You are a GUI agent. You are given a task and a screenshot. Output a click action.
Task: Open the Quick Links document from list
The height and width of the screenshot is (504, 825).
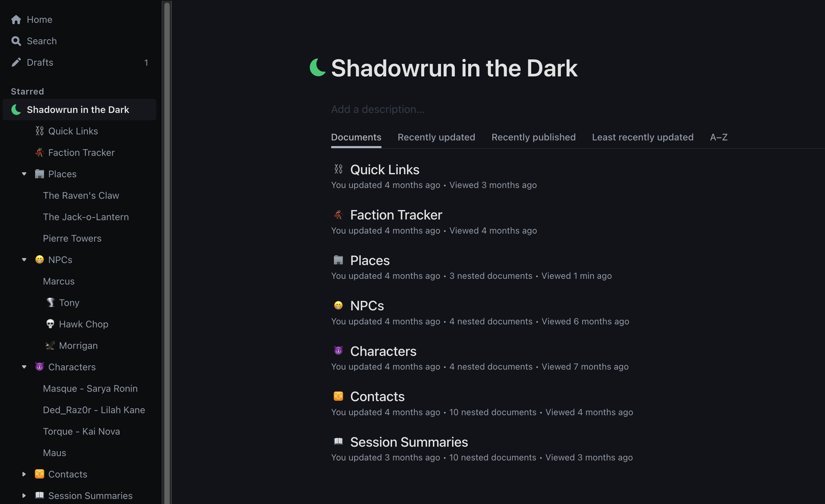coord(385,170)
